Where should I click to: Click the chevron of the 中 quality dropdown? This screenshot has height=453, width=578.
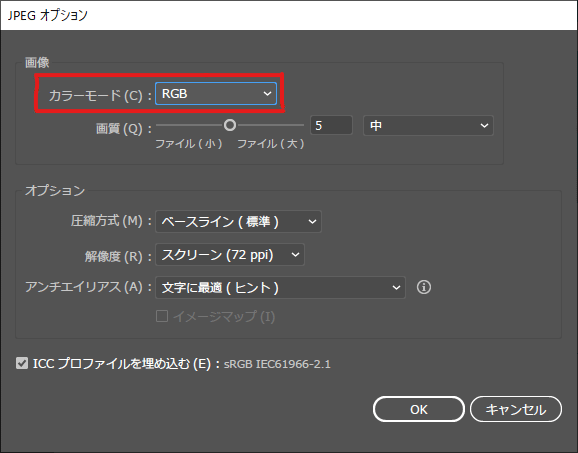[x=484, y=126]
